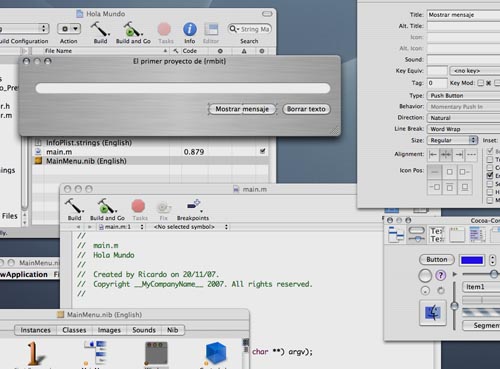The height and width of the screenshot is (369, 500).
Task: Click the Fix icon in main.m toolbar
Action: tap(163, 207)
